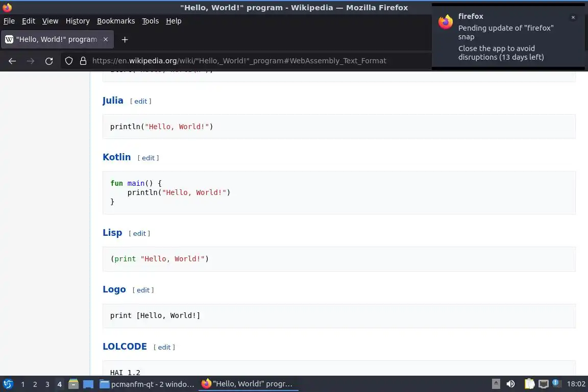588x392 pixels.
Task: Click the LOLCODE section heading
Action: pos(125,346)
